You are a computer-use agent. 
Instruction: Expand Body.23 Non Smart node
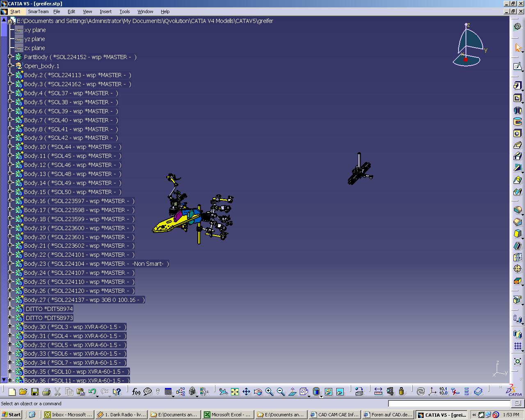click(10, 264)
